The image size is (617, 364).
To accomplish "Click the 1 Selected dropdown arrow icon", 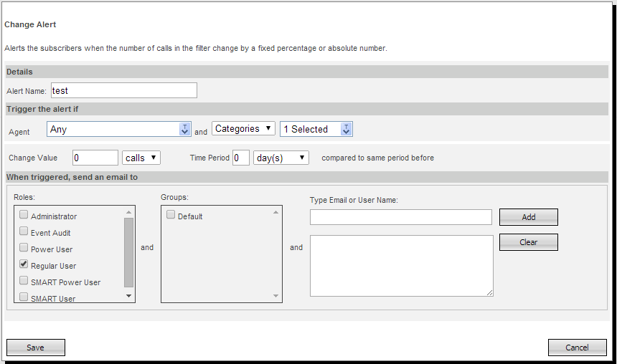I will (347, 129).
